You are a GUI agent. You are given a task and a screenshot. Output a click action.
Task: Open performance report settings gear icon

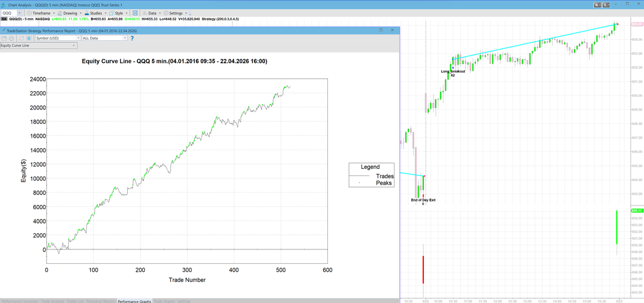pos(30,38)
